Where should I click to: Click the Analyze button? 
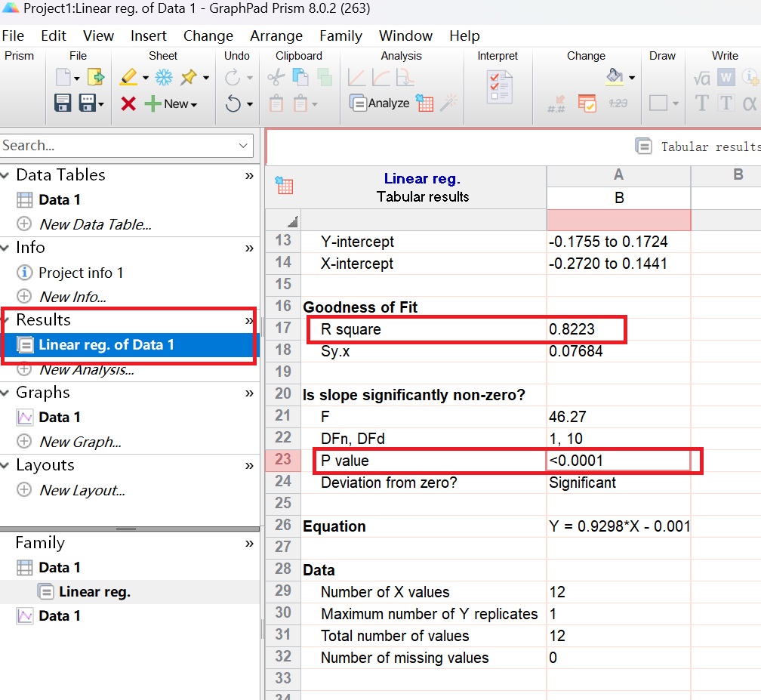(380, 103)
